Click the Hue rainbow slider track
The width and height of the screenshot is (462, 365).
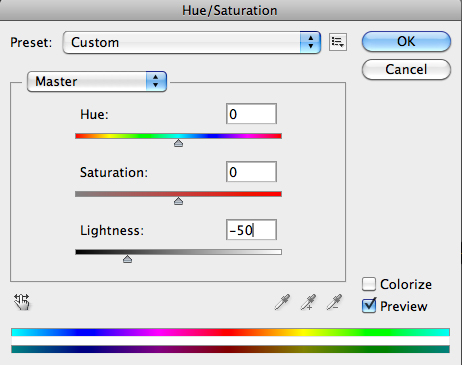[178, 136]
